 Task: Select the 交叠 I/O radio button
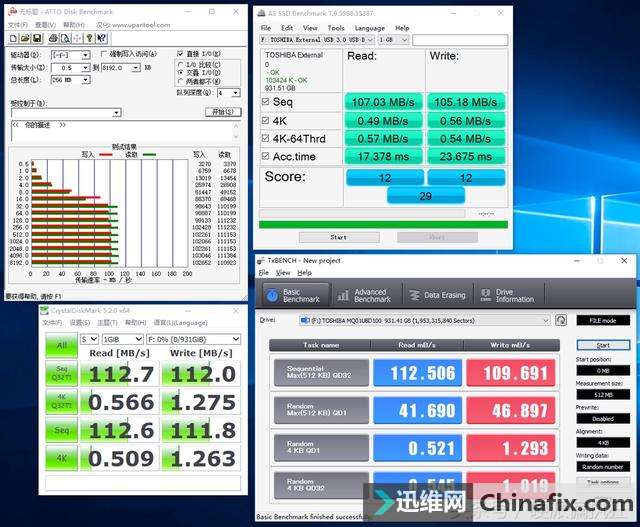coord(180,72)
